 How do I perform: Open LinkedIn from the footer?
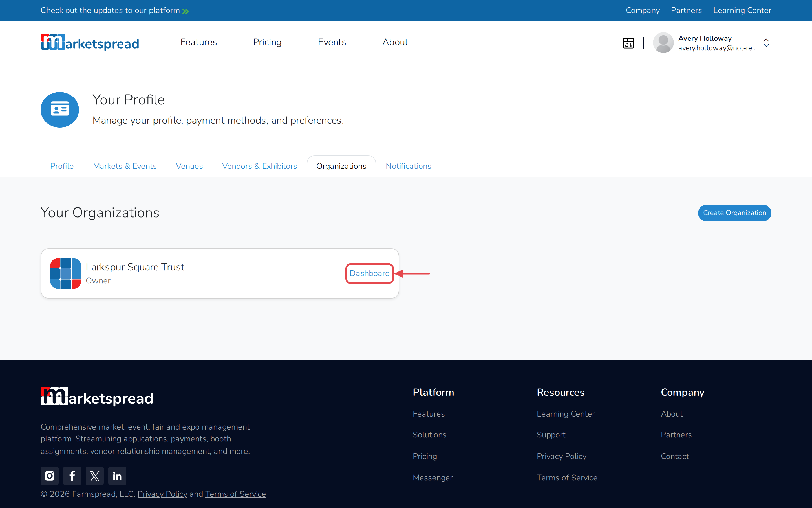tap(117, 476)
